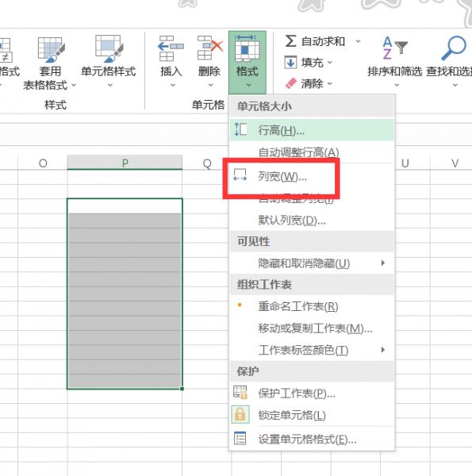Screen dimensions: 472x476
Task: Open the 工作表标签颜色 submenu arrow
Action: point(383,350)
